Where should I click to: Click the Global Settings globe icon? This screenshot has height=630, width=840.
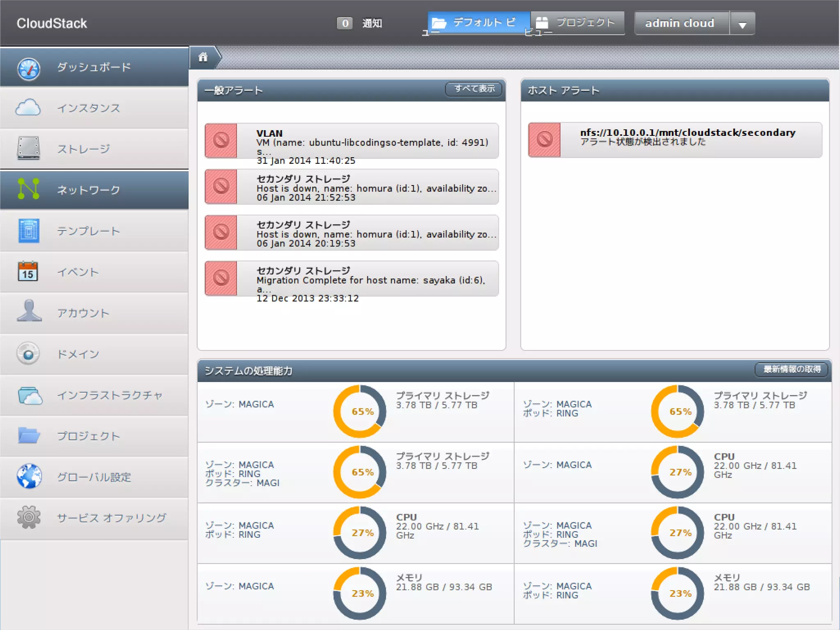29,476
